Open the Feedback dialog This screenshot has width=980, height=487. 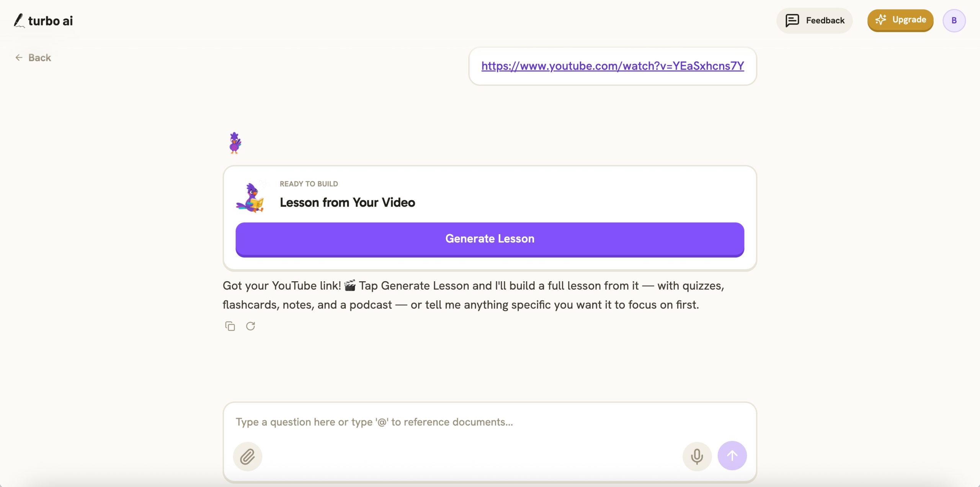814,20
